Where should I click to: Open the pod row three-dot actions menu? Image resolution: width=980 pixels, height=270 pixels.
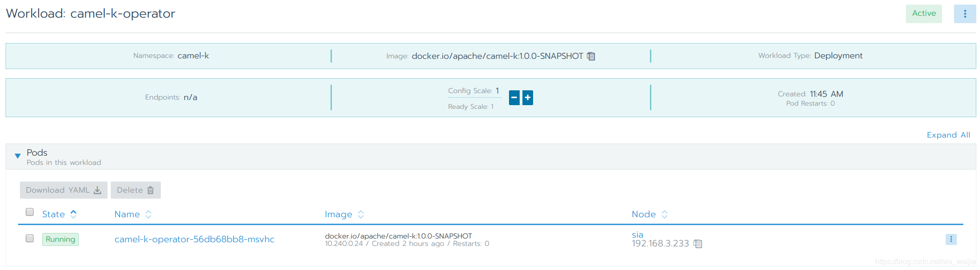click(951, 239)
